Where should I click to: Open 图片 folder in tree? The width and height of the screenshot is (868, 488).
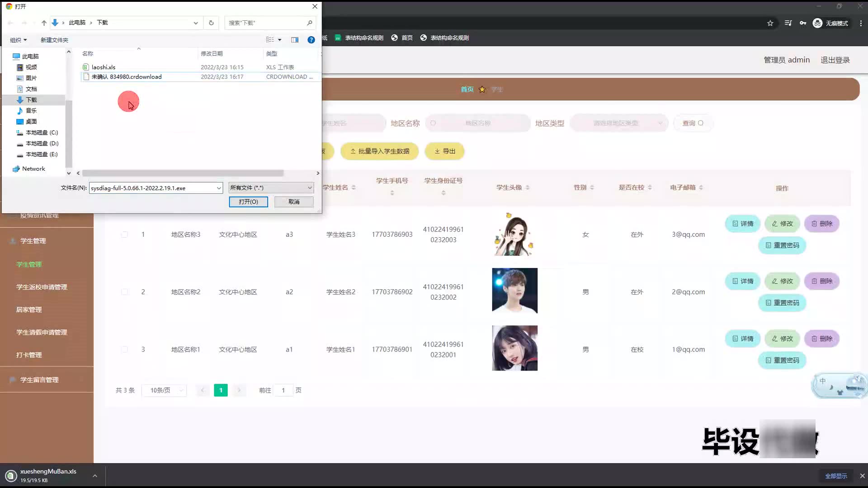click(31, 78)
